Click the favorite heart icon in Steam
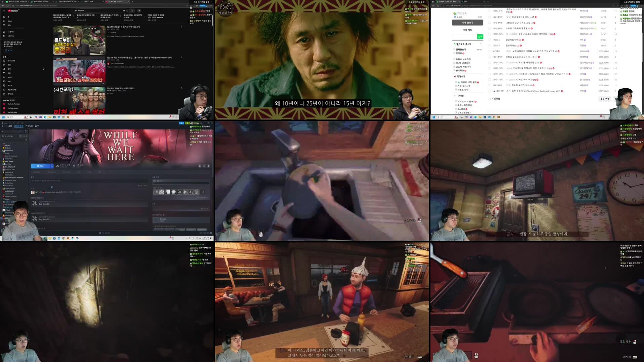The image size is (644, 362). click(209, 166)
